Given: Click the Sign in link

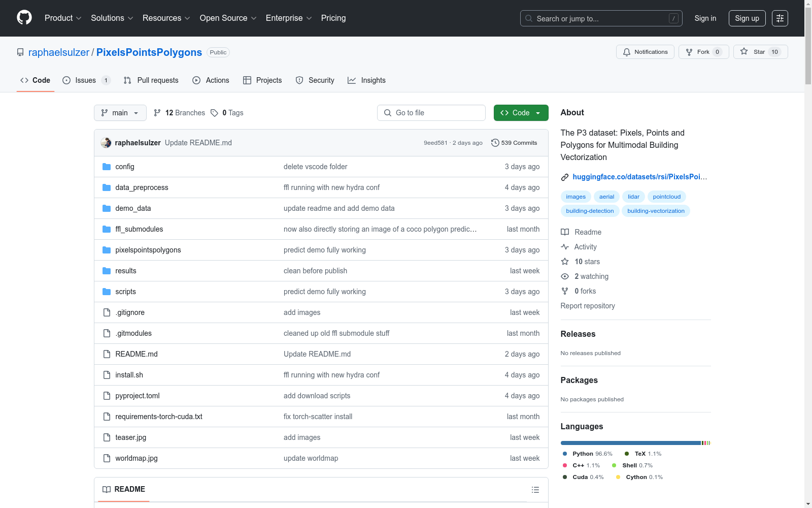Looking at the screenshot, I should pyautogui.click(x=705, y=18).
